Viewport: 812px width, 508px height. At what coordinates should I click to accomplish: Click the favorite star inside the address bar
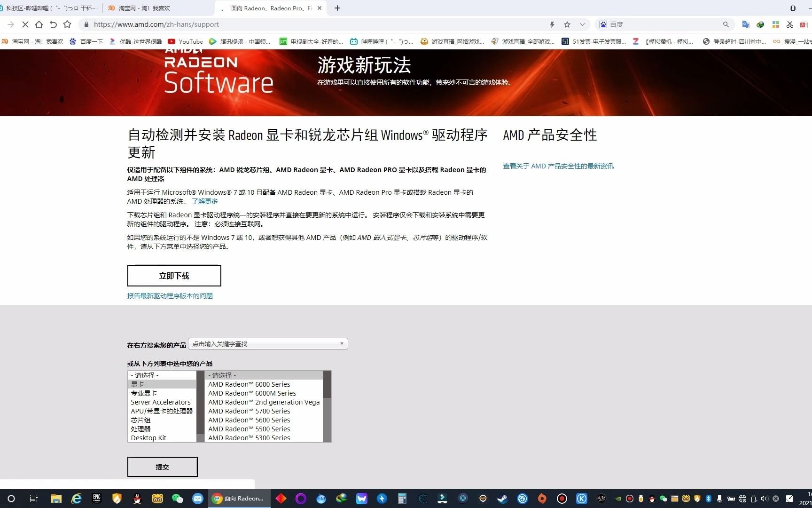567,24
